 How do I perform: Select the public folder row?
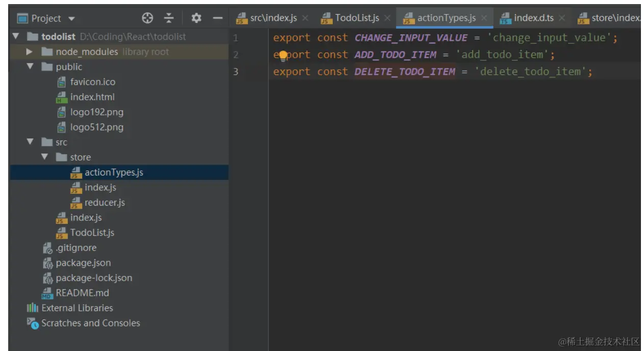point(118,67)
